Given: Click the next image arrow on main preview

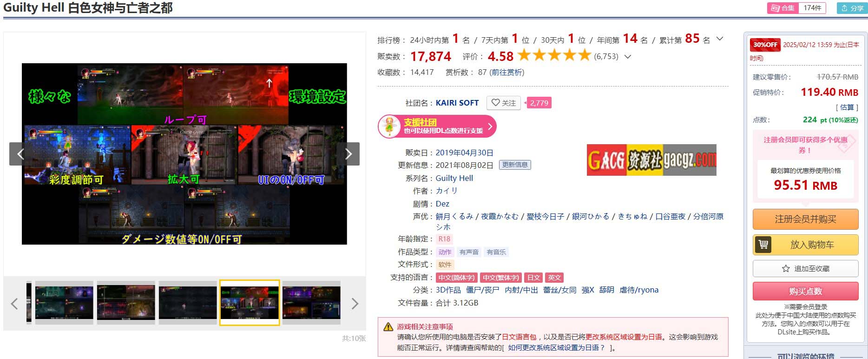Looking at the screenshot, I should 349,154.
